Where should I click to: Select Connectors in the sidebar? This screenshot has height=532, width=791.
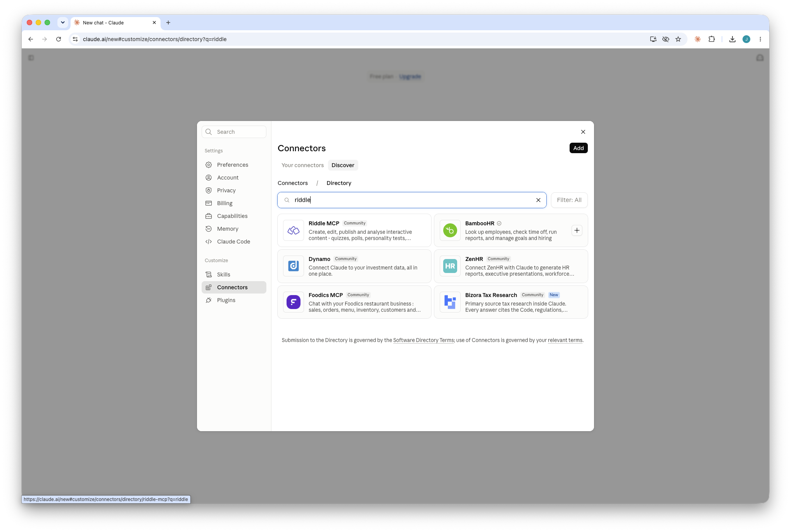pos(234,287)
